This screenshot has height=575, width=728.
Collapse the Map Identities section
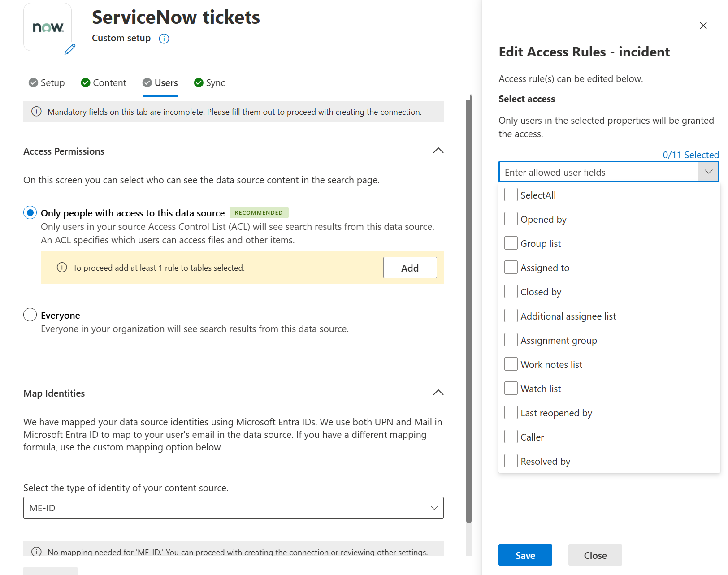(x=438, y=393)
